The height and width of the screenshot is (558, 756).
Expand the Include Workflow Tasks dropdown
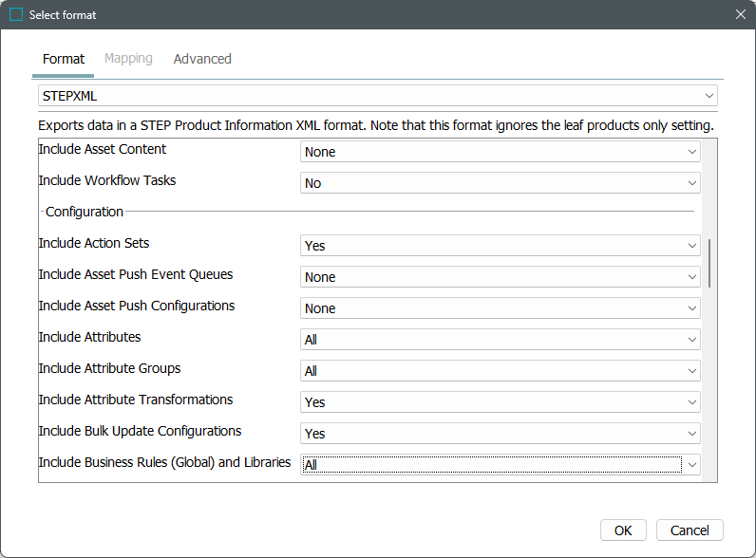tap(501, 183)
